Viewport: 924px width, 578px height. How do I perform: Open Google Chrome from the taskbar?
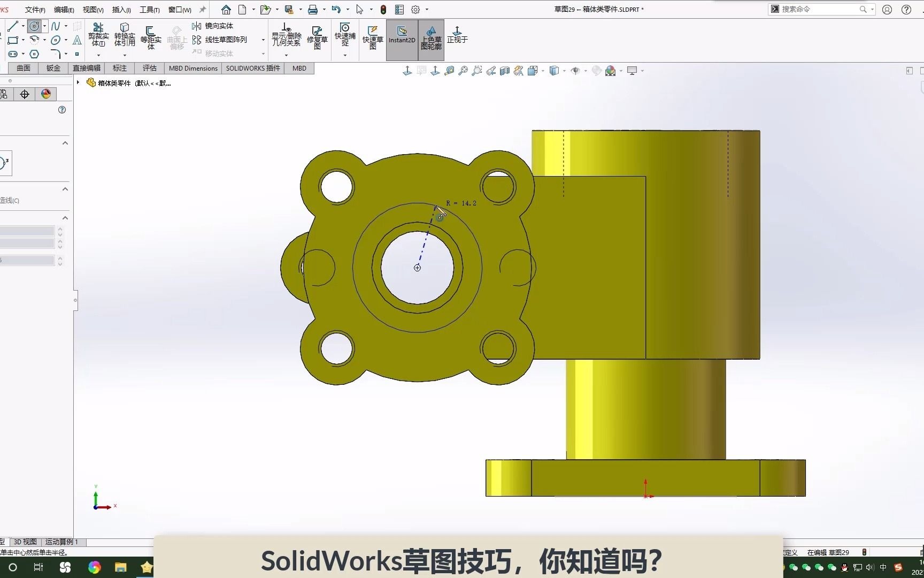click(x=95, y=567)
